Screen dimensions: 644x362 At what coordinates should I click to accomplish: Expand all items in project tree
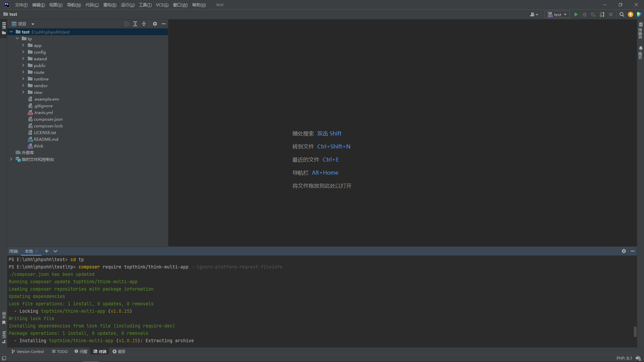pyautogui.click(x=135, y=24)
